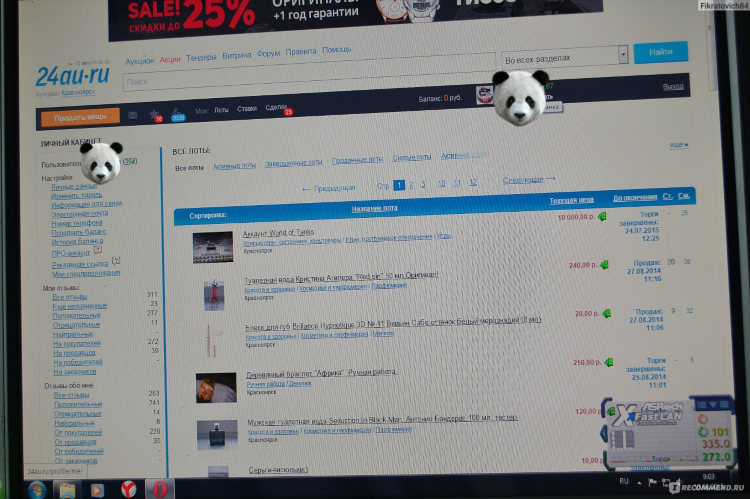Click the 'ещё' link at right
Viewport: 750px width, 499px height.
point(679,144)
